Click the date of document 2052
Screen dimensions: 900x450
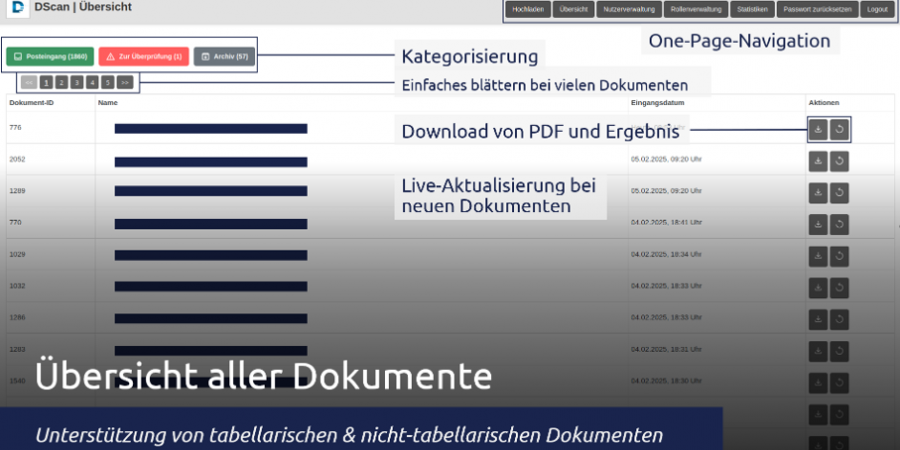pos(666,159)
